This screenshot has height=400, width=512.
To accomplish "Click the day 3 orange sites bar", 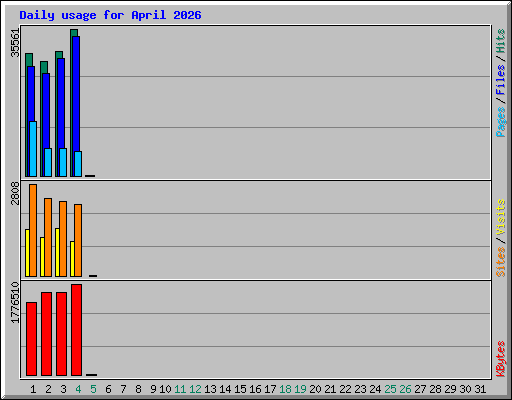I will (x=63, y=239).
